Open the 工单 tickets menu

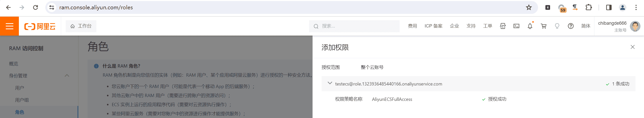[x=487, y=26]
